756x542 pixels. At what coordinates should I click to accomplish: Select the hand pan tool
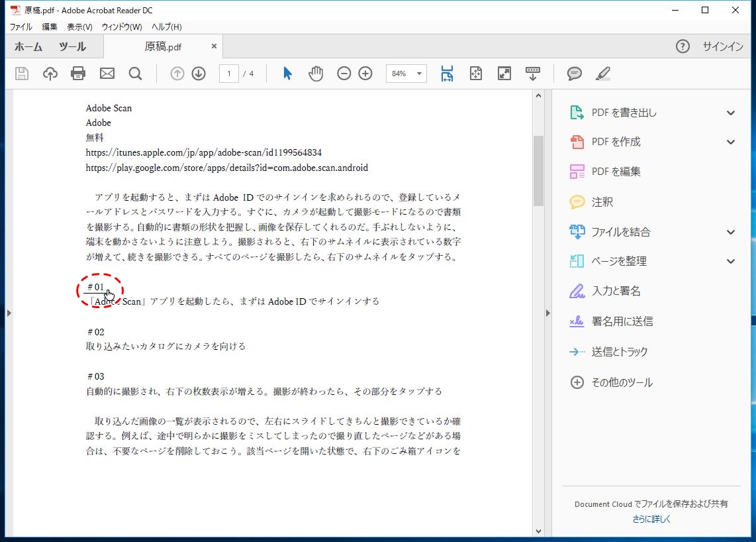click(316, 74)
